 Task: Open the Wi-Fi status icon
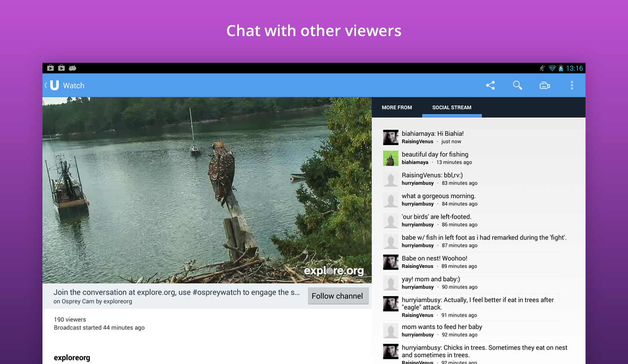(x=552, y=68)
